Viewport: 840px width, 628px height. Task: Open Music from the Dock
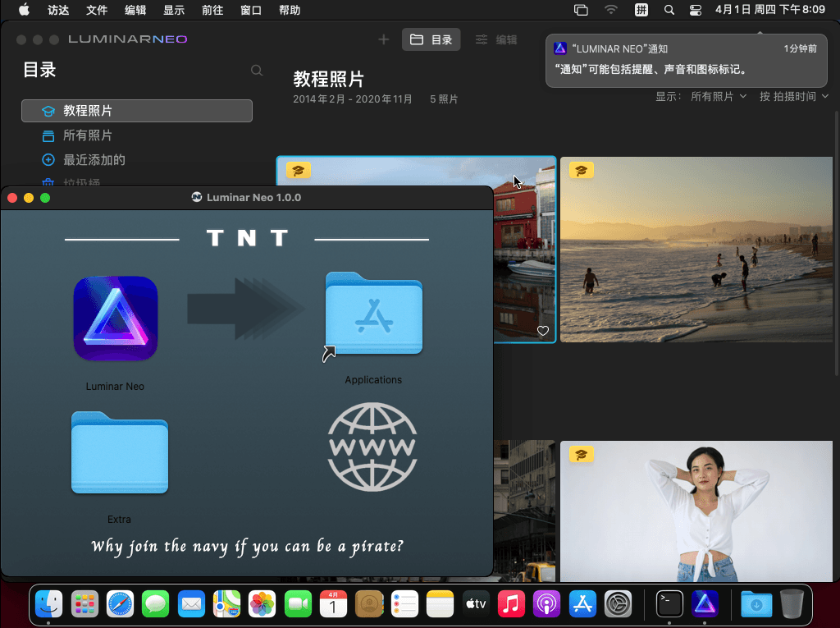click(511, 604)
